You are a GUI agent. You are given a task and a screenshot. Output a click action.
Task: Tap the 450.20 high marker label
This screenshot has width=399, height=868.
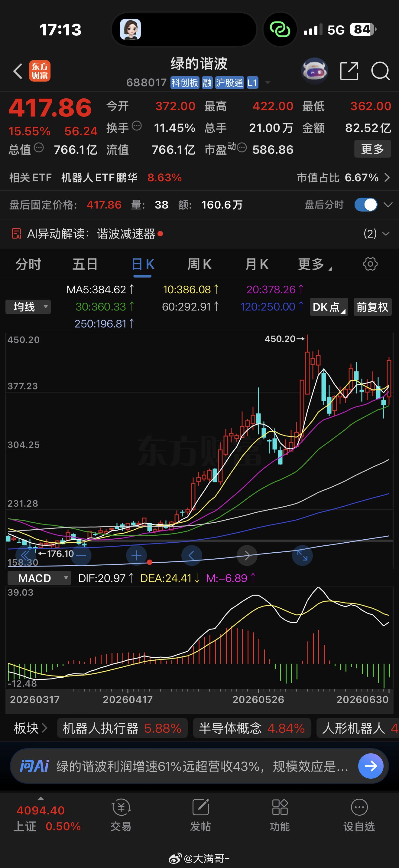click(x=285, y=339)
